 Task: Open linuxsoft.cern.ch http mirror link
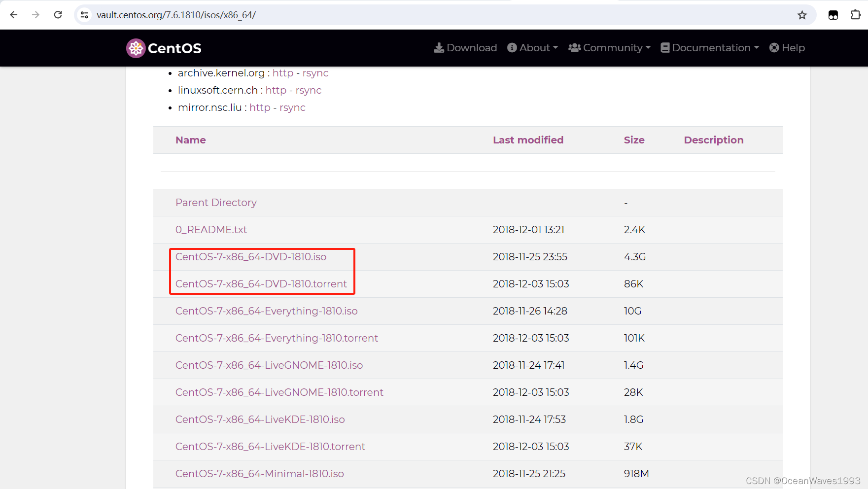[276, 90]
